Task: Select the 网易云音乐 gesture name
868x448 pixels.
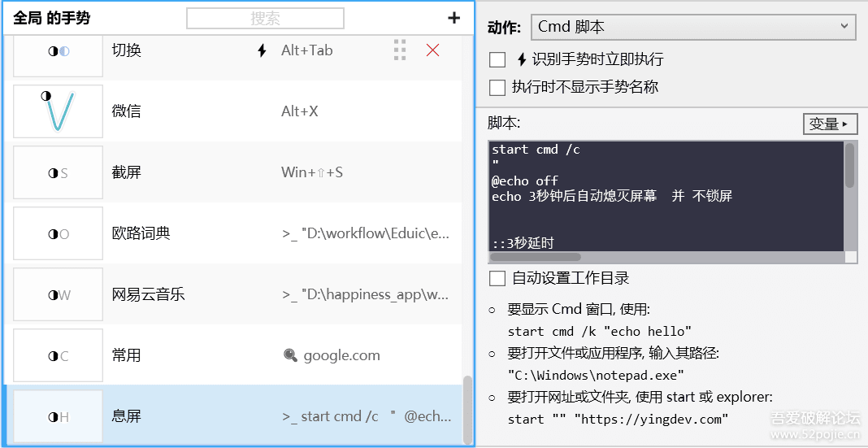Action: pos(149,294)
